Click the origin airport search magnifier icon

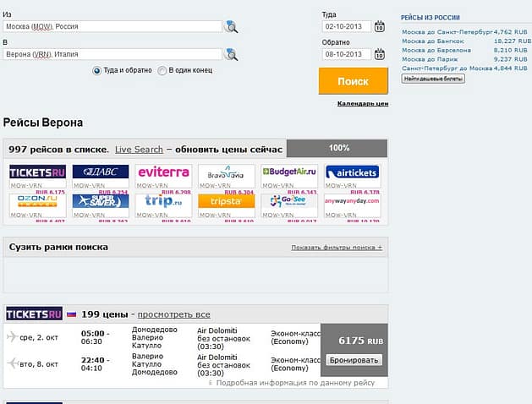click(232, 27)
